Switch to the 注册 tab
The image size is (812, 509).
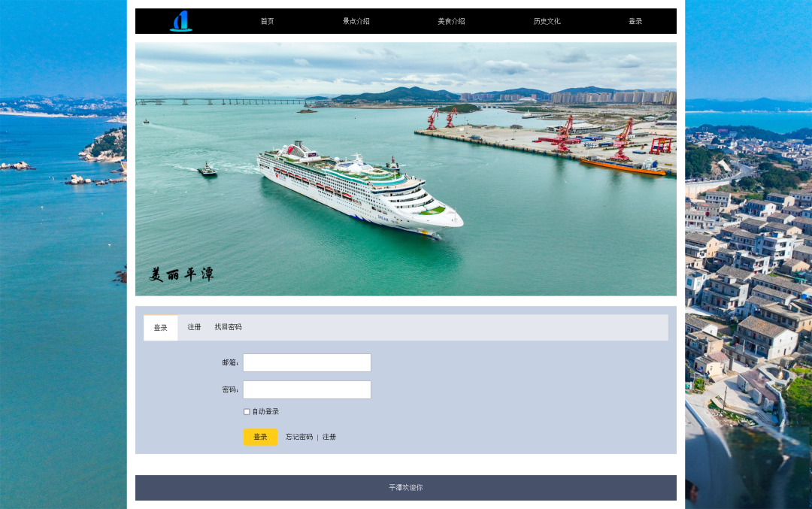195,327
